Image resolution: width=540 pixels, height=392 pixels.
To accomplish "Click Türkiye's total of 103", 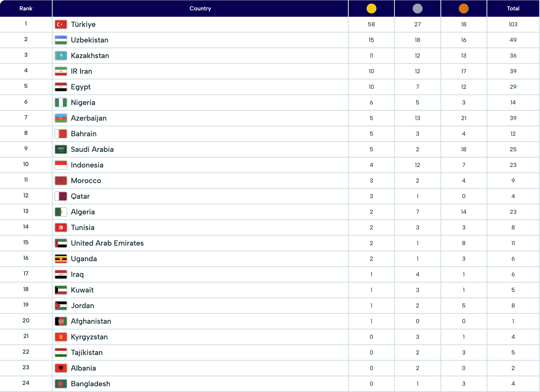I will click(x=513, y=24).
